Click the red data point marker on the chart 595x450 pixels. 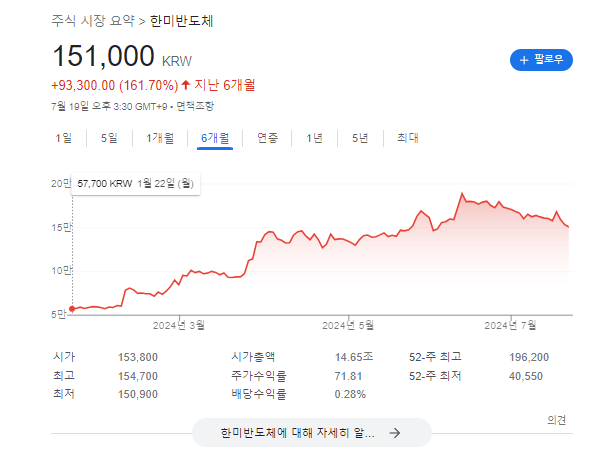click(72, 309)
